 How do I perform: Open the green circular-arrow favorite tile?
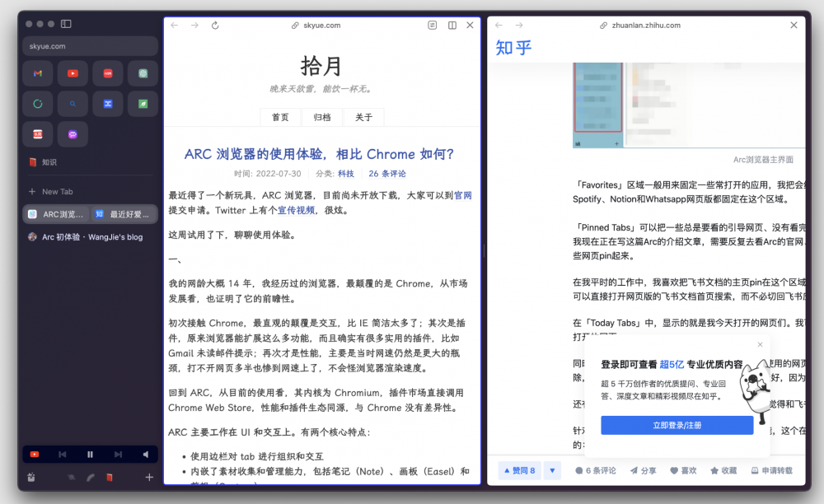coord(37,104)
